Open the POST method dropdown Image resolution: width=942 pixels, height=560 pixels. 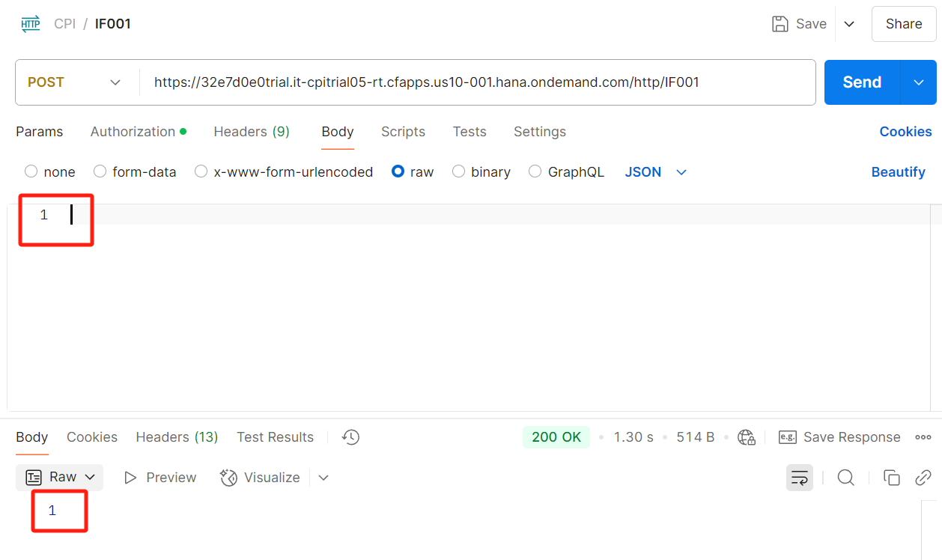click(74, 82)
